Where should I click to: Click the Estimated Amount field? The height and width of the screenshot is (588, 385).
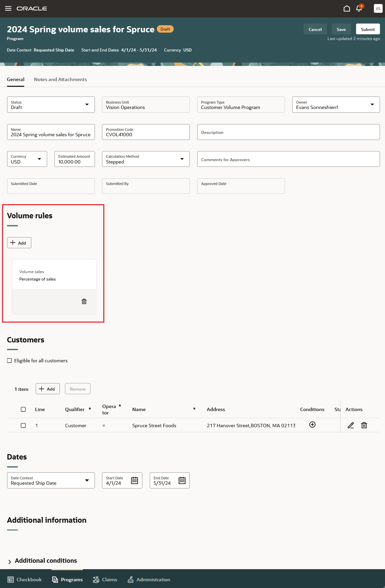coord(74,159)
